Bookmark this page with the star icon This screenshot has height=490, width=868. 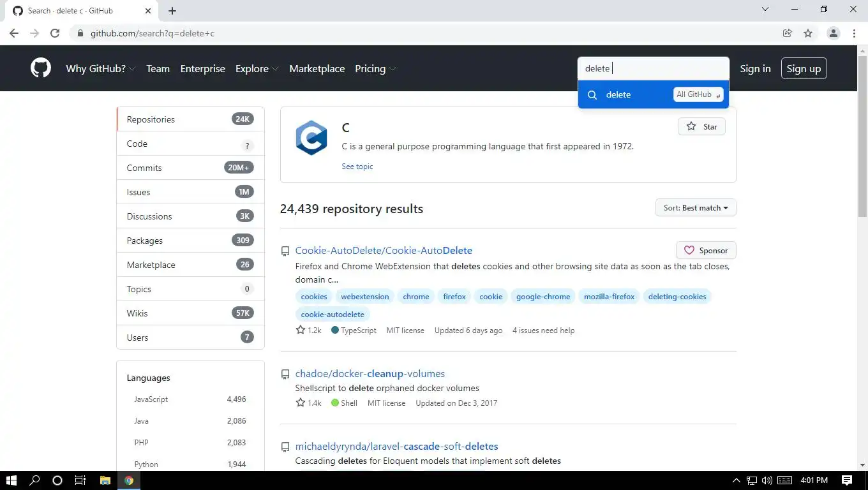pos(808,33)
